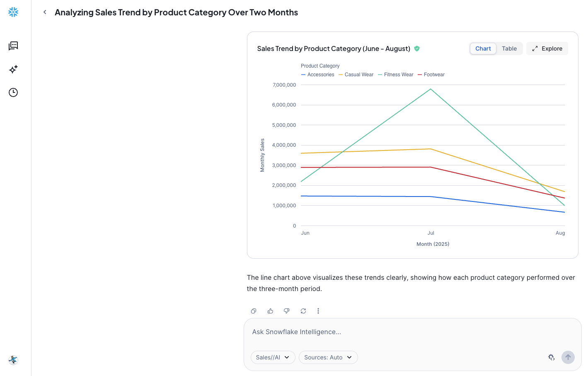Viewport: 588px width, 376px height.
Task: Regenerate the response with refresh icon
Action: coord(303,311)
